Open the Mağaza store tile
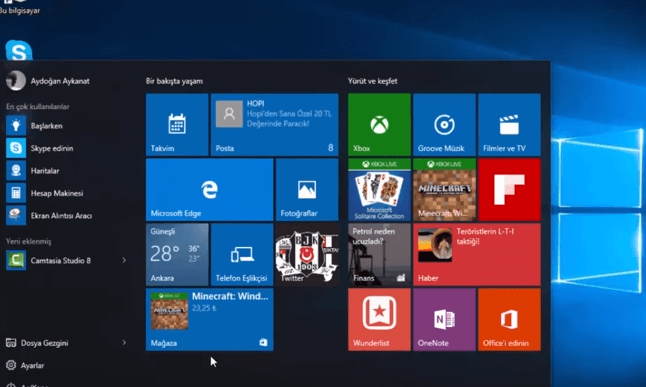646x387 pixels. (209, 319)
